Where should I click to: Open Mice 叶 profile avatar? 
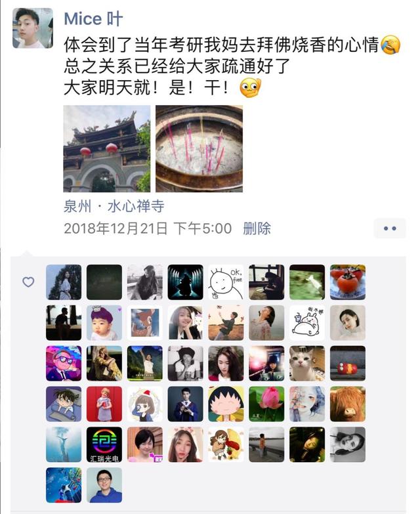(33, 28)
